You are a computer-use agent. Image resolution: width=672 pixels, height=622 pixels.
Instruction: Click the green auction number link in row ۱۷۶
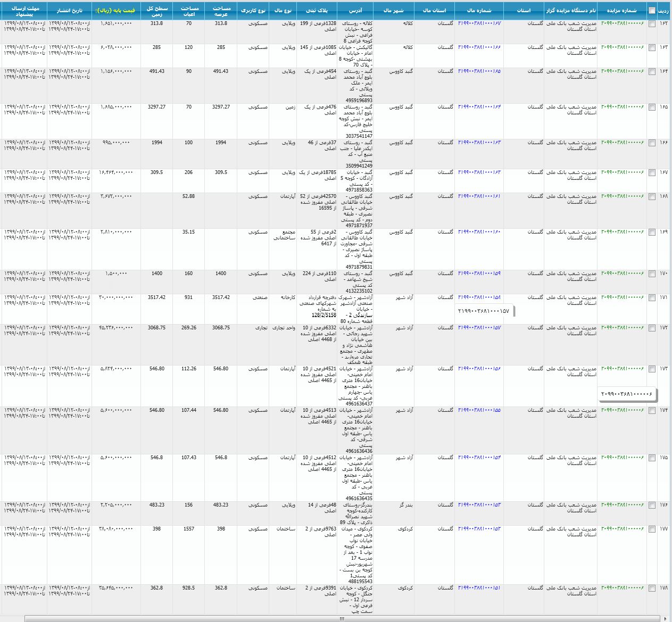[623, 505]
